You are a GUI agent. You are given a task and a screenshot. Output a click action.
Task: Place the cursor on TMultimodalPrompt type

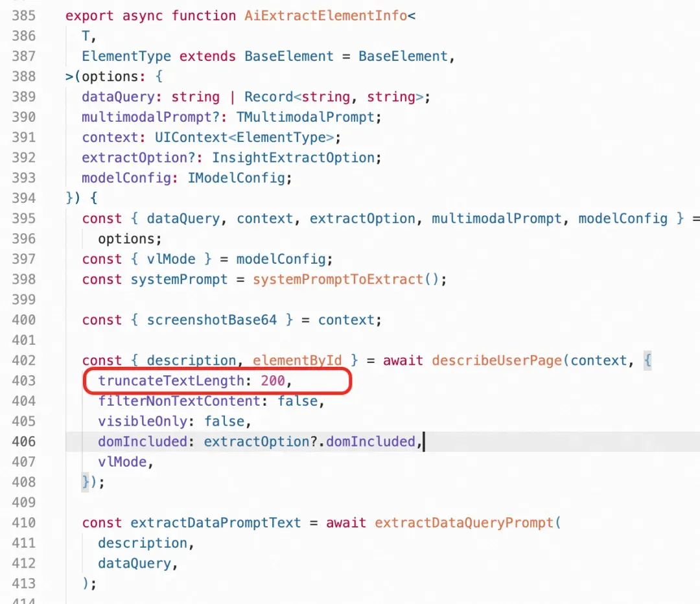click(305, 117)
